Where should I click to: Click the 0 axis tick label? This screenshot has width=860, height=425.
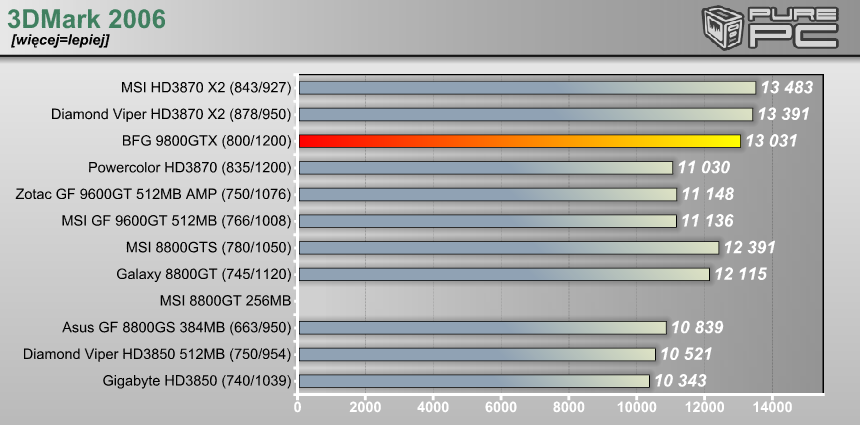click(x=298, y=407)
